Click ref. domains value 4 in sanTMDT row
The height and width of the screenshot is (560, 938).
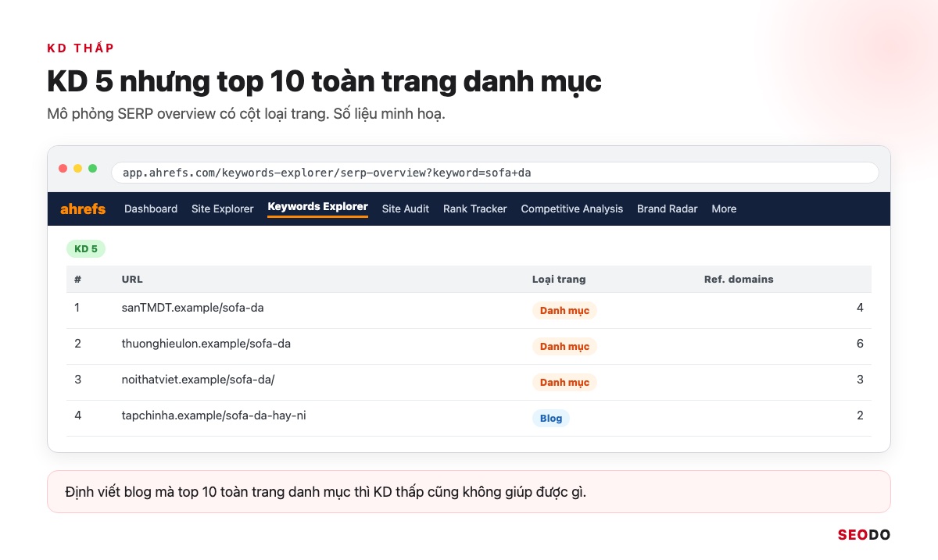tap(860, 308)
